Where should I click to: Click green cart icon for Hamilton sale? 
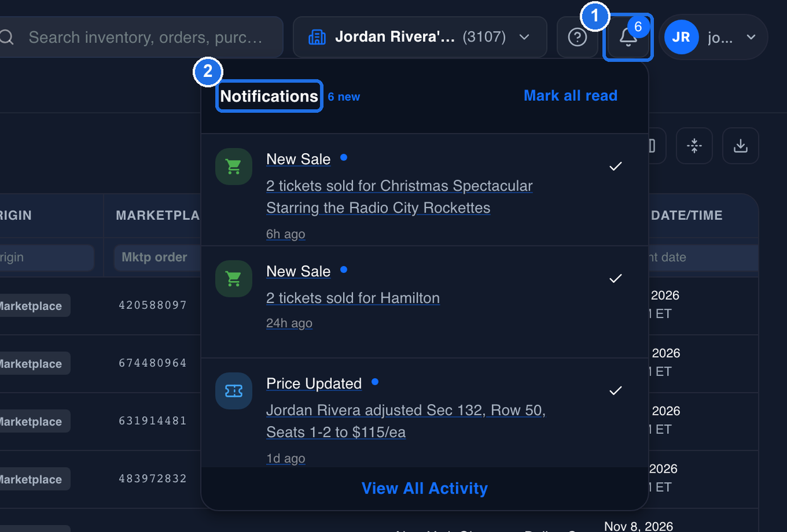pos(233,279)
